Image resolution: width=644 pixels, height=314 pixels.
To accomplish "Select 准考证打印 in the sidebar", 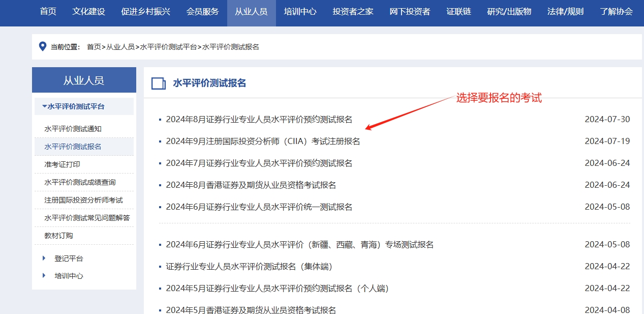I will 62,164.
